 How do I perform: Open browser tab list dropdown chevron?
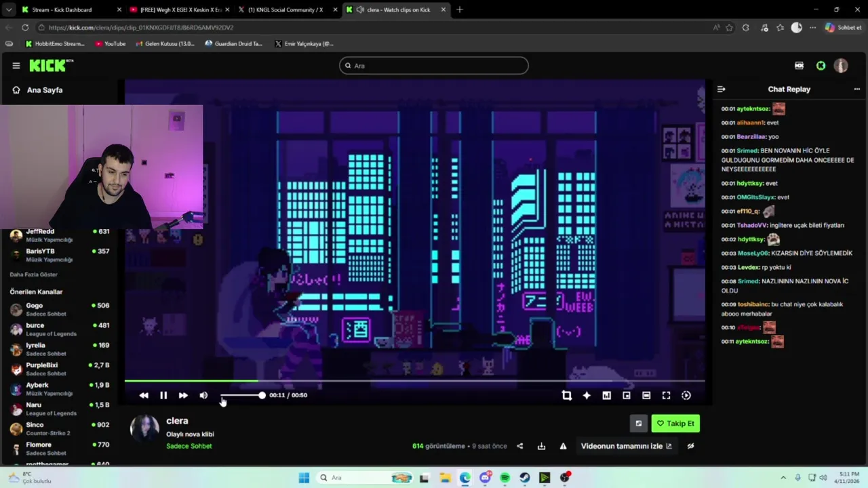8,9
